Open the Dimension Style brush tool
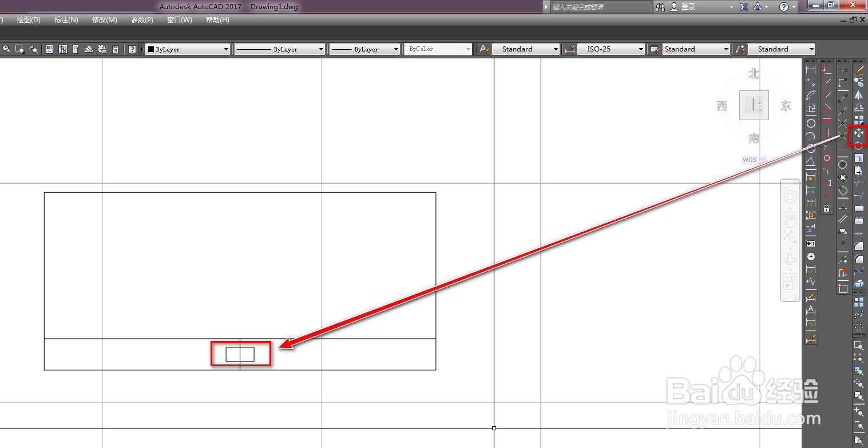The width and height of the screenshot is (868, 448). point(811,338)
